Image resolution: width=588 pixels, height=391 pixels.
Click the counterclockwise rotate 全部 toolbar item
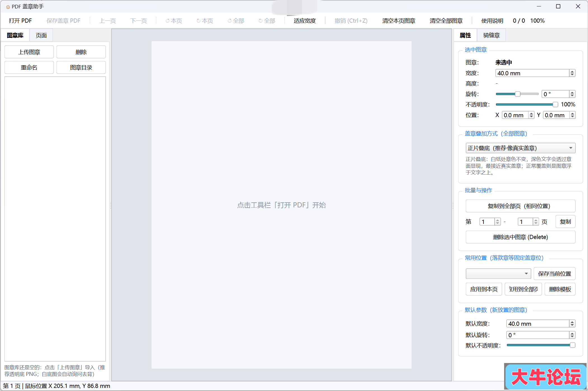tap(236, 21)
